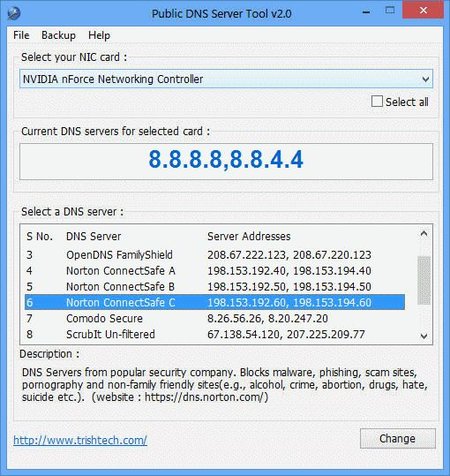This screenshot has height=476, width=450.
Task: Visit the trishtech.com link
Action: (x=80, y=440)
